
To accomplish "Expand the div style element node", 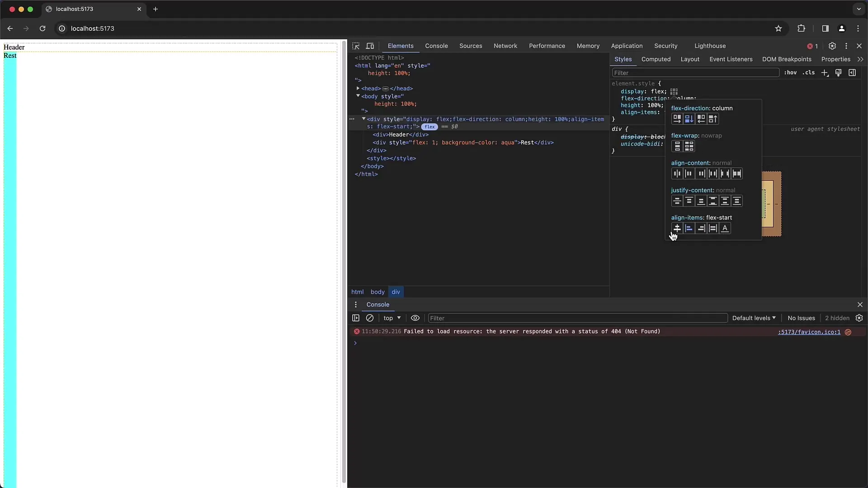I will pos(364,118).
